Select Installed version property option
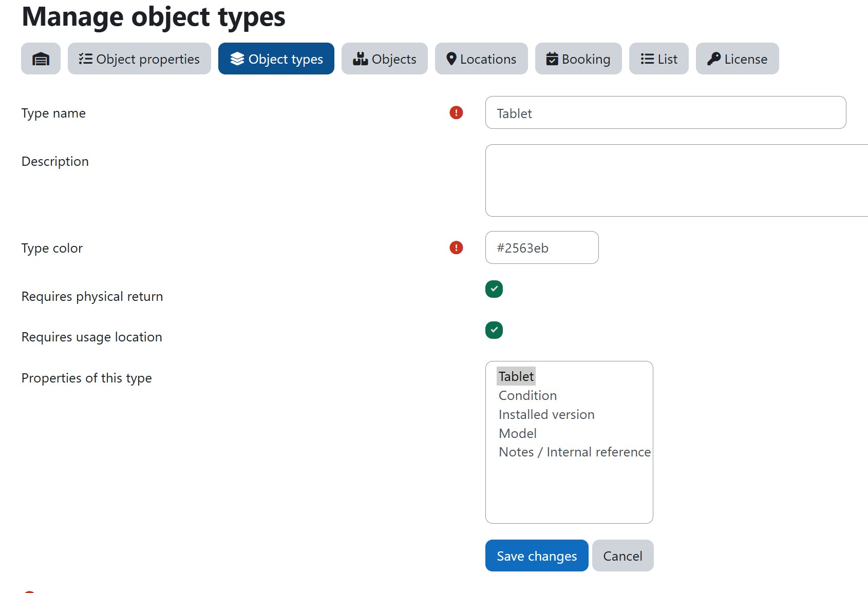This screenshot has width=868, height=593. [546, 414]
